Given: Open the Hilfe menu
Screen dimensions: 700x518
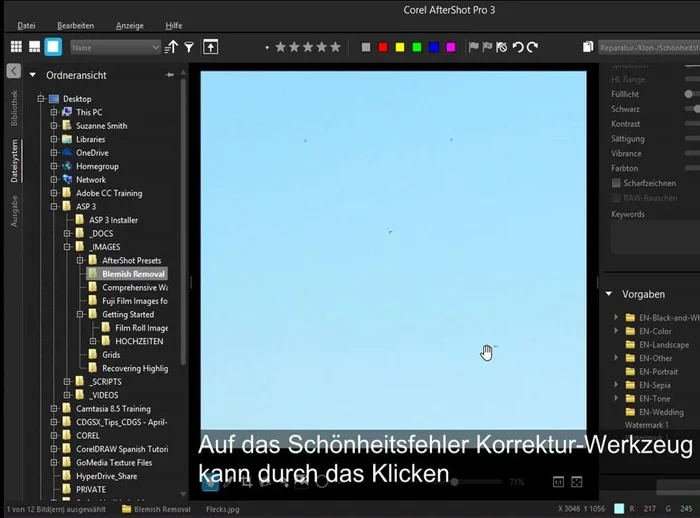Looking at the screenshot, I should [x=174, y=25].
